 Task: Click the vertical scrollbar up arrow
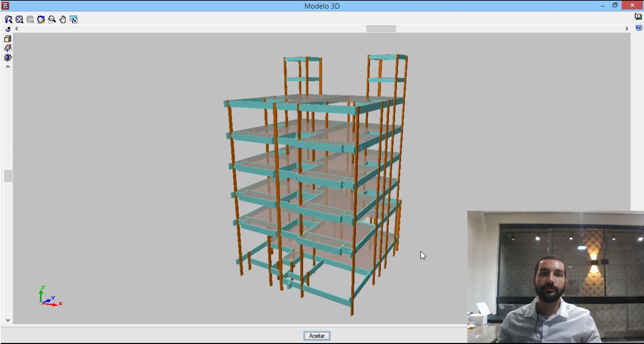tap(8, 67)
